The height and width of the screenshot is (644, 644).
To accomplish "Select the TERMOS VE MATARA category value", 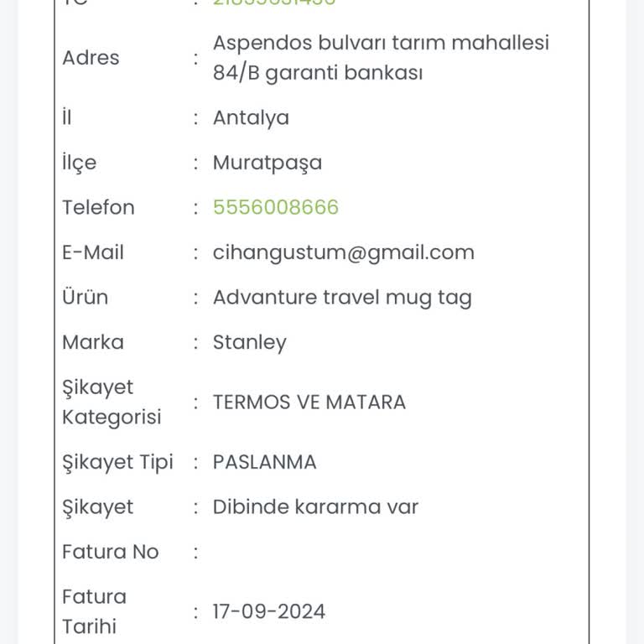I will coord(309,402).
